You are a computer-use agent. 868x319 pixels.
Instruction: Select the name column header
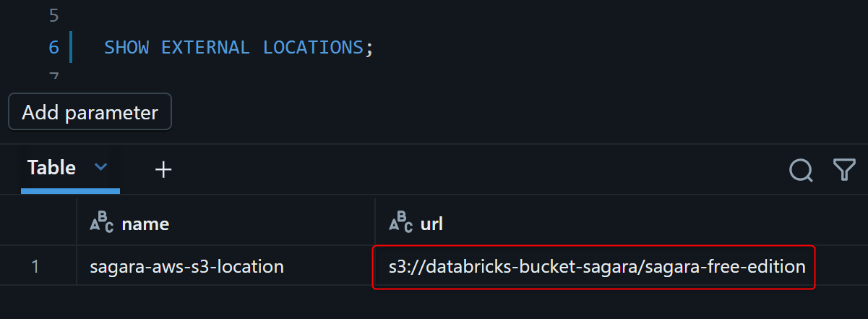(145, 224)
